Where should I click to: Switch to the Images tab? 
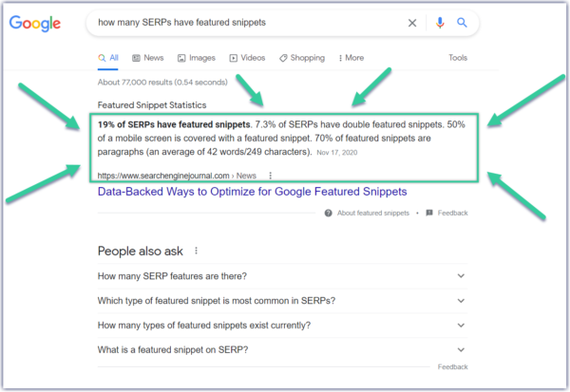click(x=197, y=58)
